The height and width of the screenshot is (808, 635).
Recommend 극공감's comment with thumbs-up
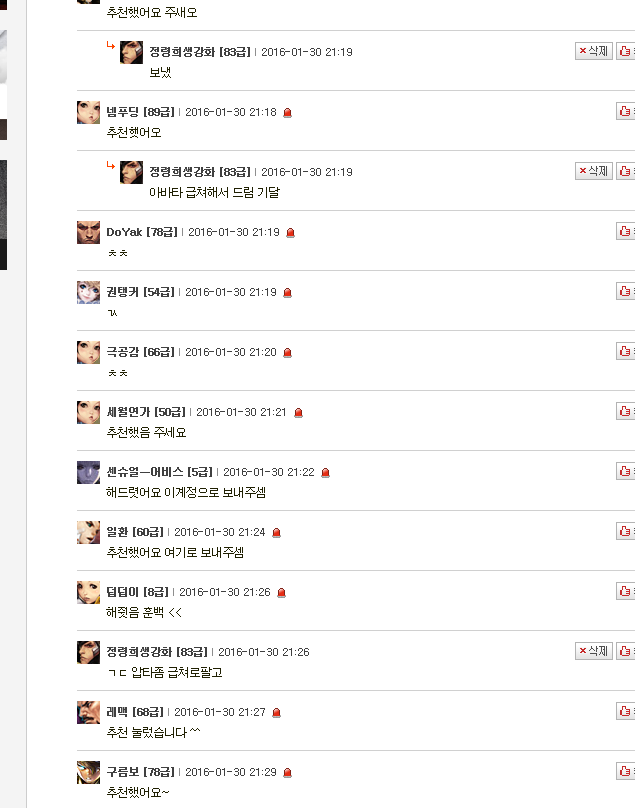pyautogui.click(x=626, y=351)
